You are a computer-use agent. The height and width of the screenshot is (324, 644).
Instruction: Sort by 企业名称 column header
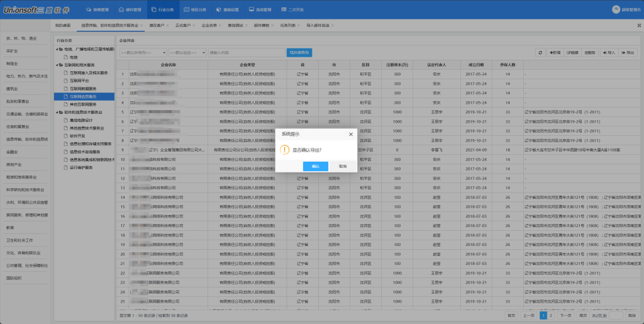point(169,65)
